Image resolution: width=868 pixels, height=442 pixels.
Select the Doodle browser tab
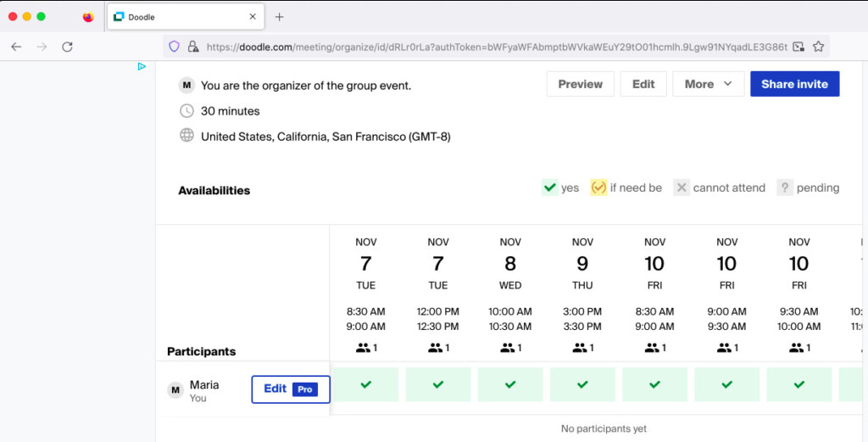tap(178, 17)
